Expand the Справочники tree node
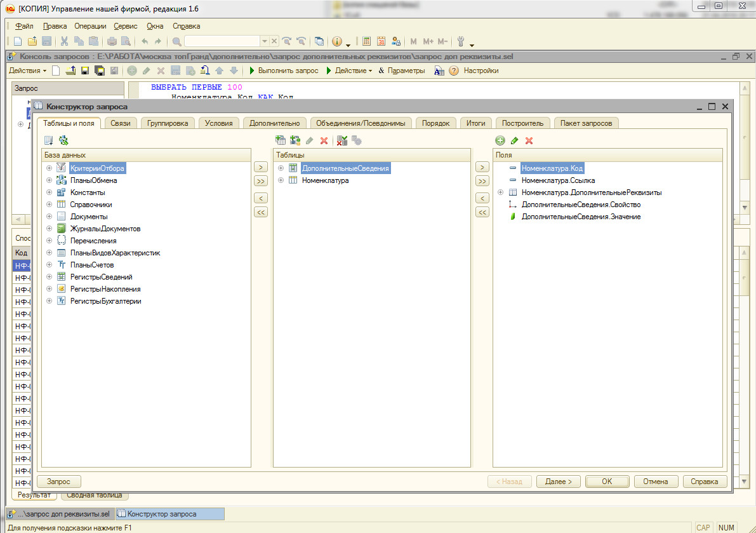This screenshot has width=756, height=533. tap(49, 205)
